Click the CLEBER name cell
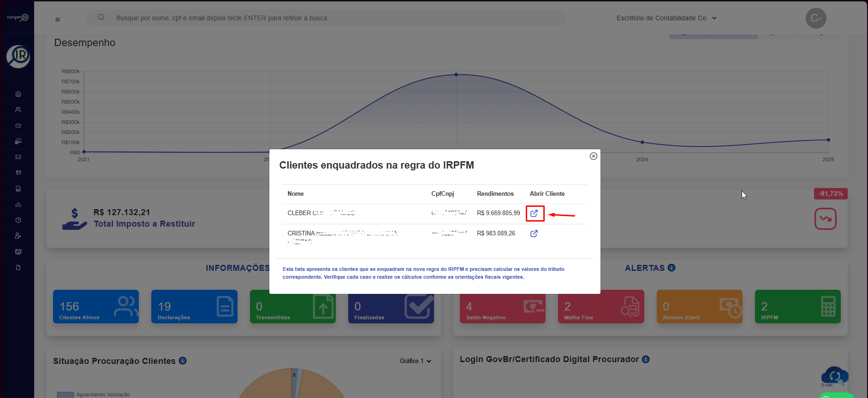Image resolution: width=868 pixels, height=398 pixels. coord(321,213)
